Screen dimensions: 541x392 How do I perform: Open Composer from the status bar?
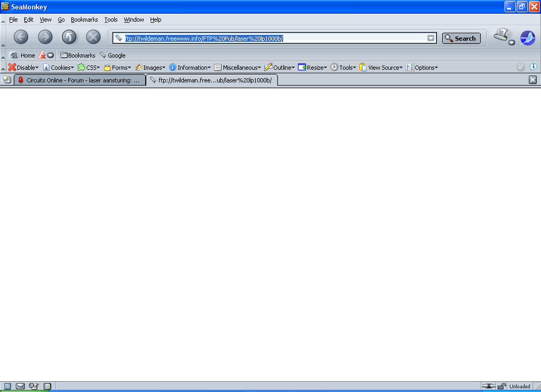click(x=34, y=387)
